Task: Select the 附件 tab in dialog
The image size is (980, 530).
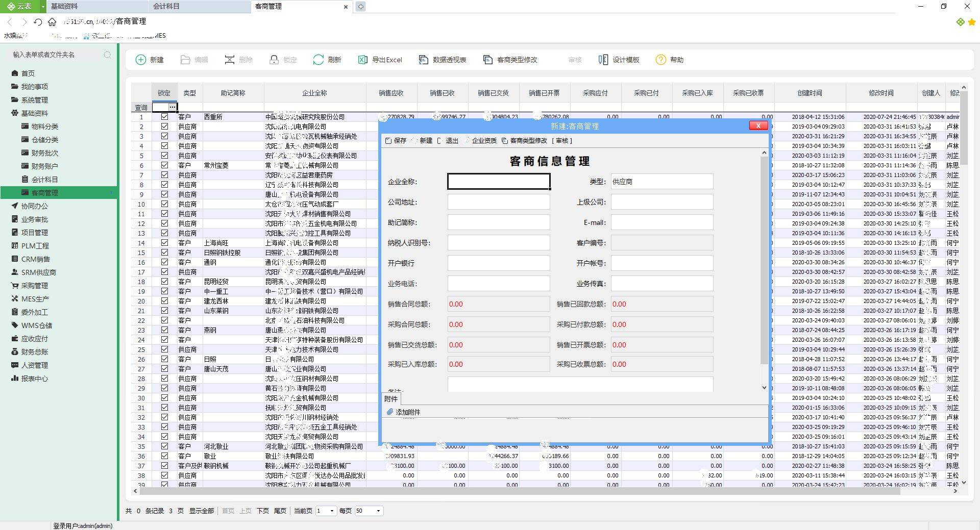Action: [x=391, y=399]
